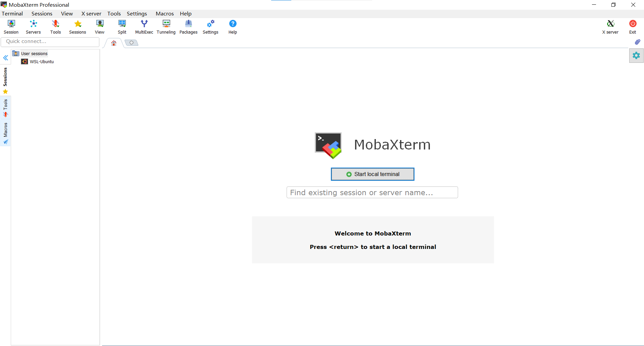Select the Sessions vertical sidebar tab

click(x=5, y=81)
